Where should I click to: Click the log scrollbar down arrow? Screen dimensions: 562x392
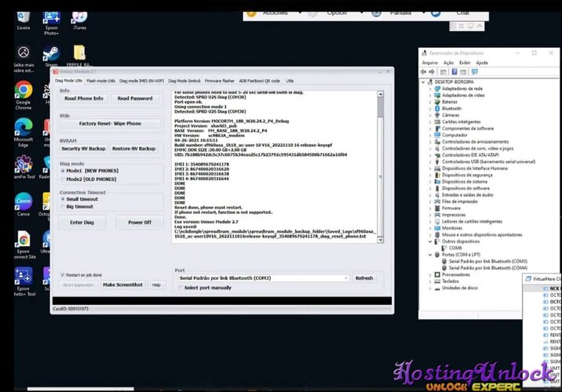380,240
